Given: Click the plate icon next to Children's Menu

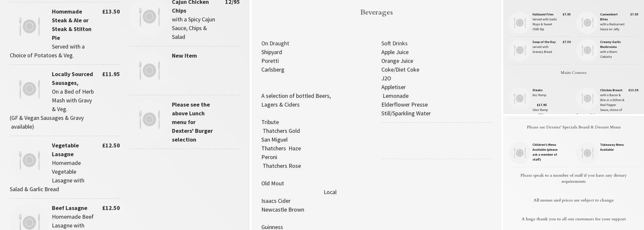Looking at the screenshot, I should [519, 153].
